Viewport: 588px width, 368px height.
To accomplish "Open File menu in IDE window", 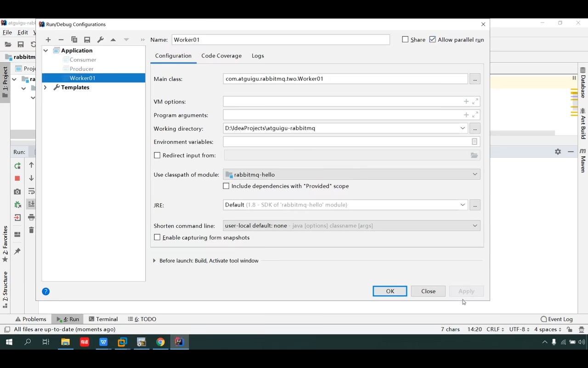I will 7,32.
